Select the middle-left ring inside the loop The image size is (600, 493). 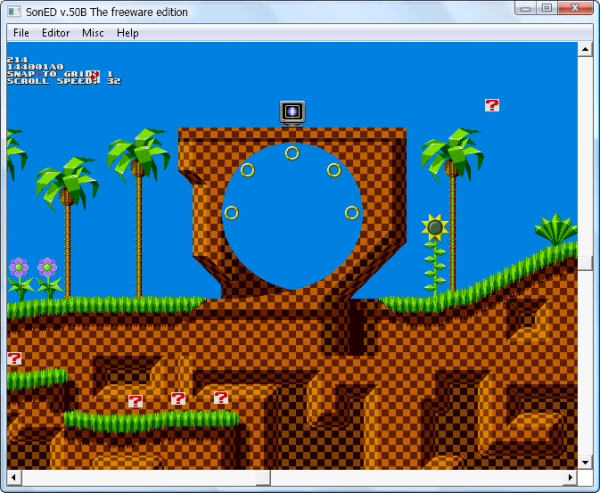coord(232,213)
